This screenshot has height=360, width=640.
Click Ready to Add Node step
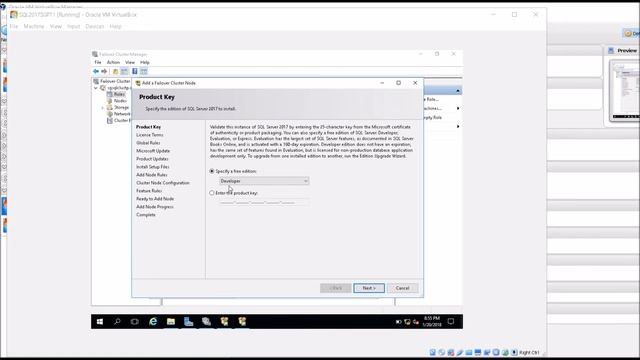(x=155, y=199)
